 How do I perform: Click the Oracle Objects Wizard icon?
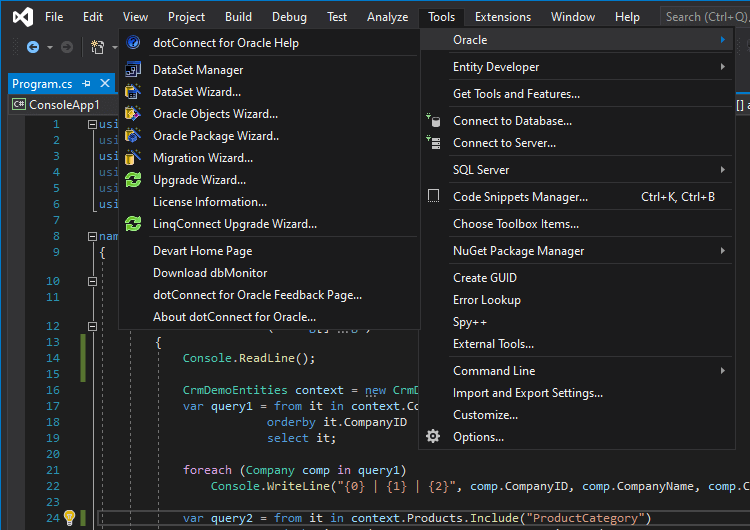pos(133,114)
